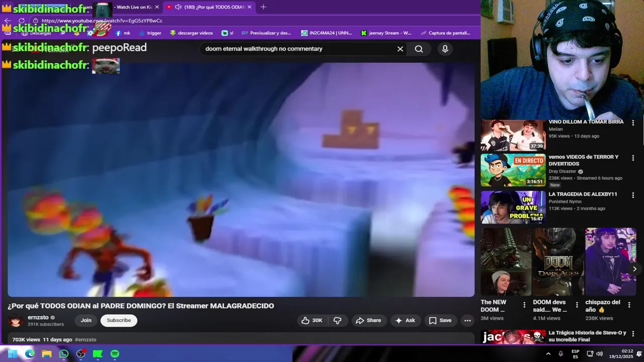
Task: Open Spotify from taskbar
Action: click(115, 354)
